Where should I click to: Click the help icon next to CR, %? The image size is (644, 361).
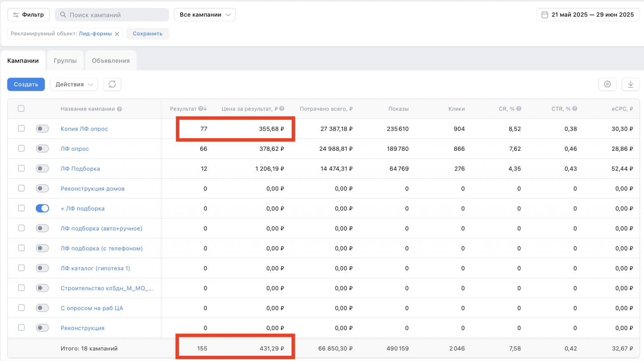pos(519,109)
